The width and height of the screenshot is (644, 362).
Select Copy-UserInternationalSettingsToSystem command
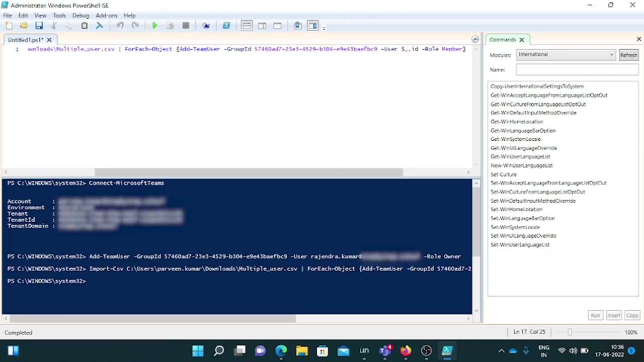coord(537,86)
